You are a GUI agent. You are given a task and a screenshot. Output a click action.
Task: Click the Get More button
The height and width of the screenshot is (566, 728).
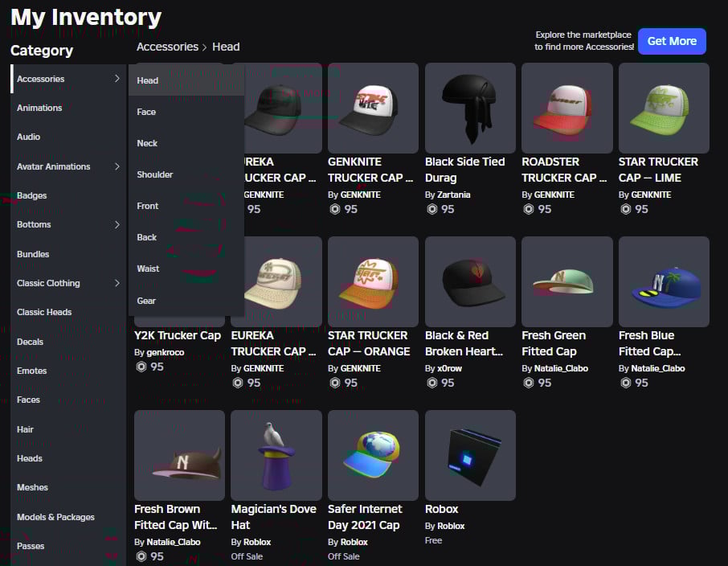672,41
